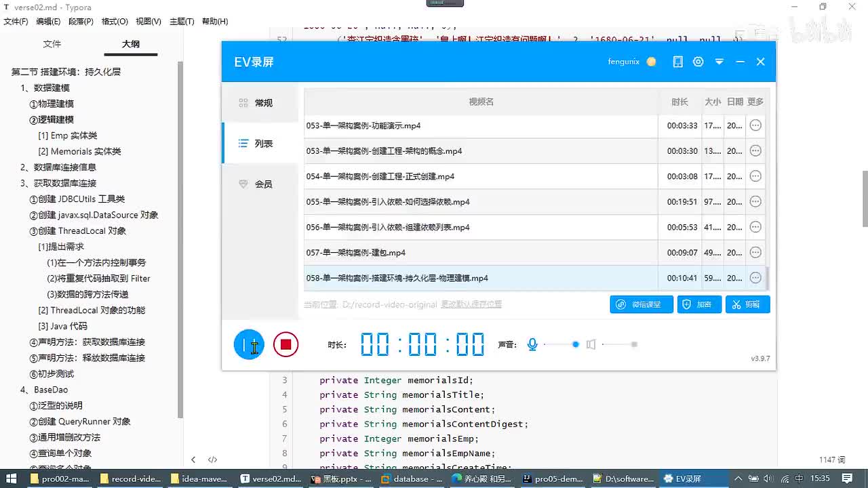868x488 pixels.
Task: Switch to the 会员 tab in EV录屏
Action: point(260,184)
